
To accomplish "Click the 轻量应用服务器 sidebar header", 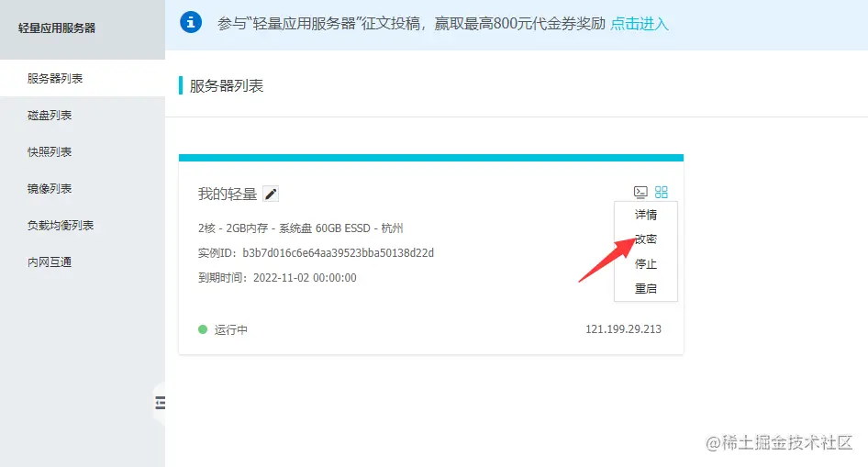I will pos(57,28).
